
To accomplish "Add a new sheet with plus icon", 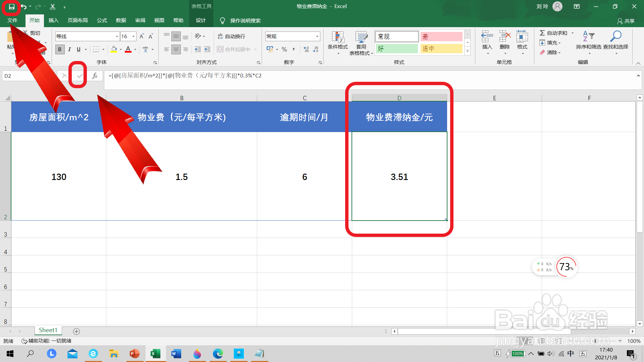I will 76,331.
